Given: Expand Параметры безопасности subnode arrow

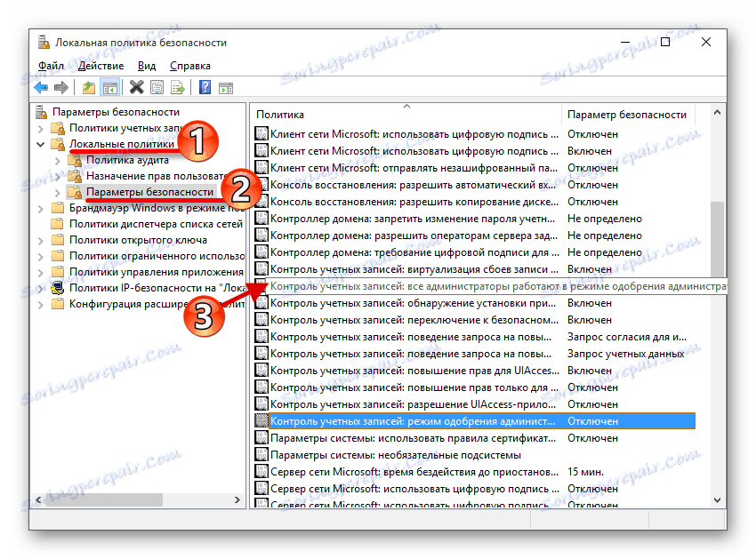Looking at the screenshot, I should point(58,193).
